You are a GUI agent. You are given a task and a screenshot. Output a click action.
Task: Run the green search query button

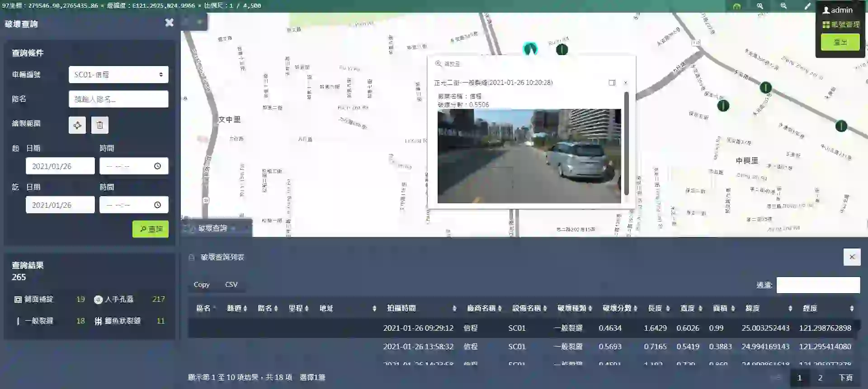151,229
